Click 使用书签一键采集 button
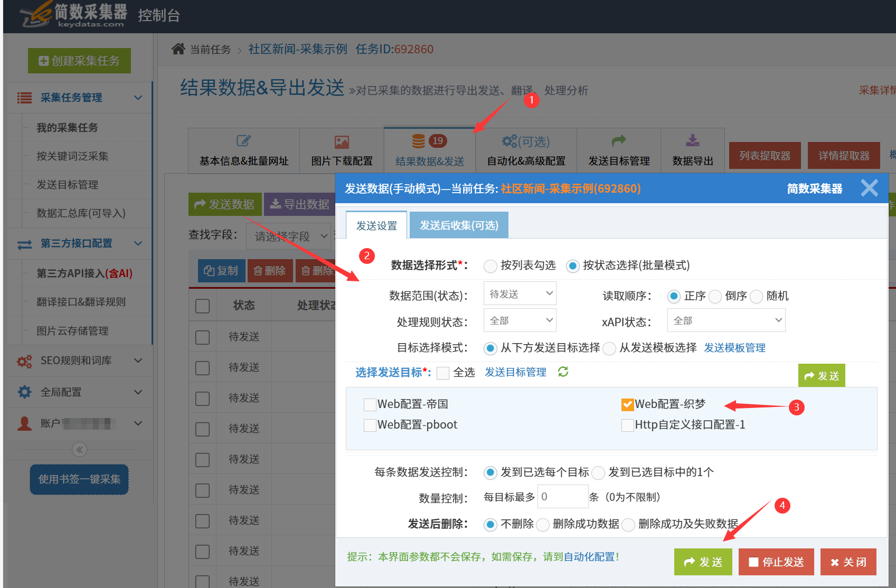This screenshot has height=588, width=896. pos(79,479)
